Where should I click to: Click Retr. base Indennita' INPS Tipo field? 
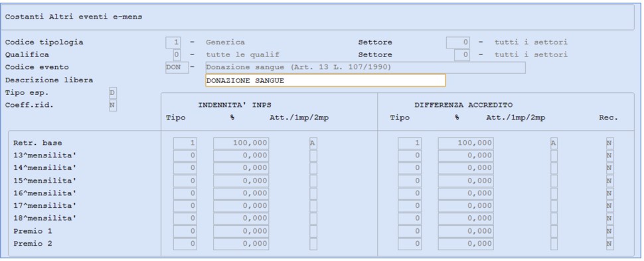[185, 143]
